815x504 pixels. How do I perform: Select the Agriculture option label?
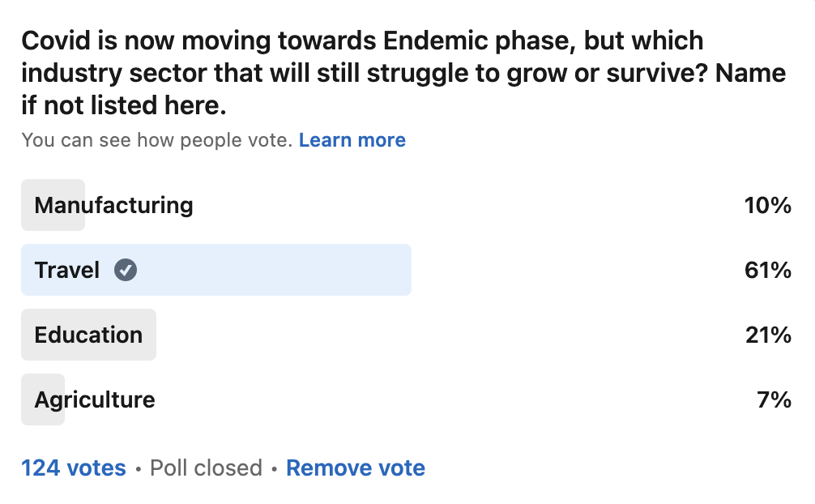(95, 399)
